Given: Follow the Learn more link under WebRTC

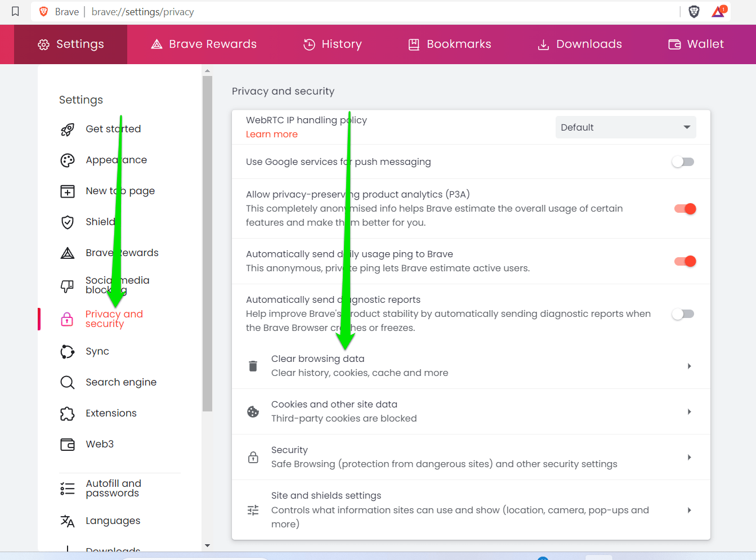Looking at the screenshot, I should tap(272, 135).
